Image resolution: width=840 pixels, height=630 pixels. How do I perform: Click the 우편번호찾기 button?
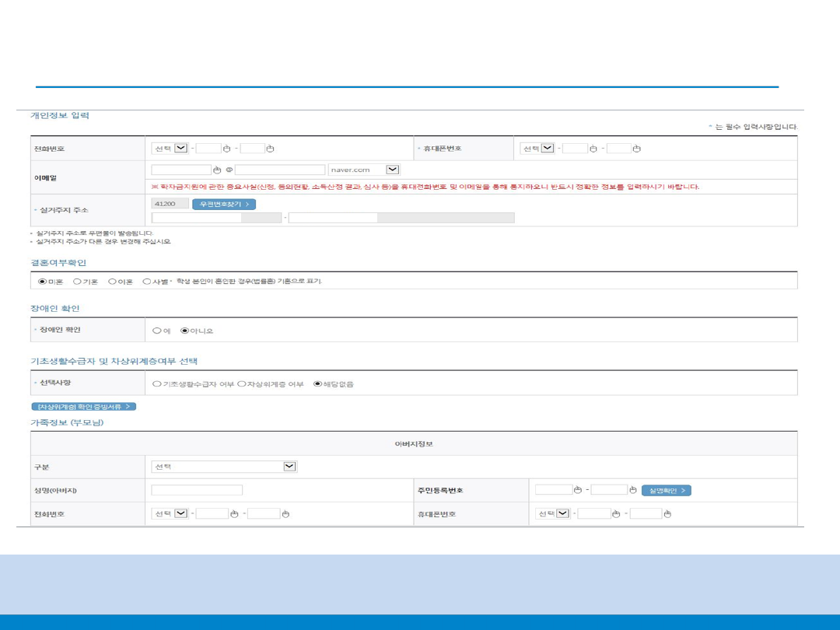click(x=223, y=205)
